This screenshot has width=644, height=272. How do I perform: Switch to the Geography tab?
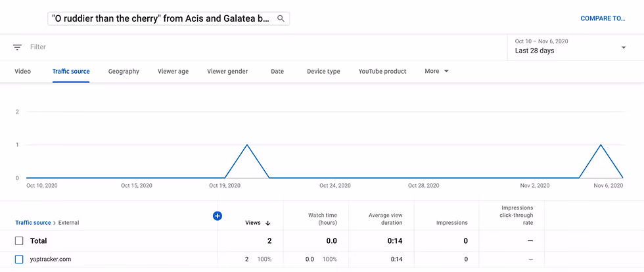pos(124,71)
